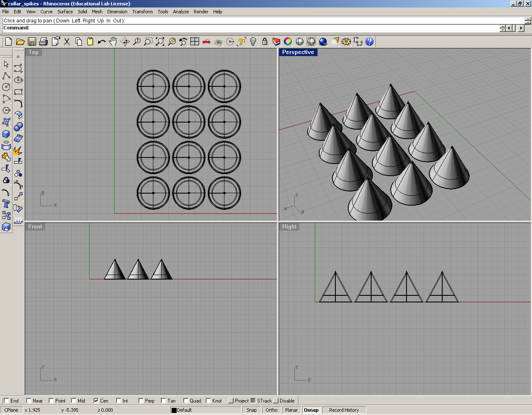Select the Circle tool in the sidebar
The height and width of the screenshot is (415, 532).
(x=6, y=87)
